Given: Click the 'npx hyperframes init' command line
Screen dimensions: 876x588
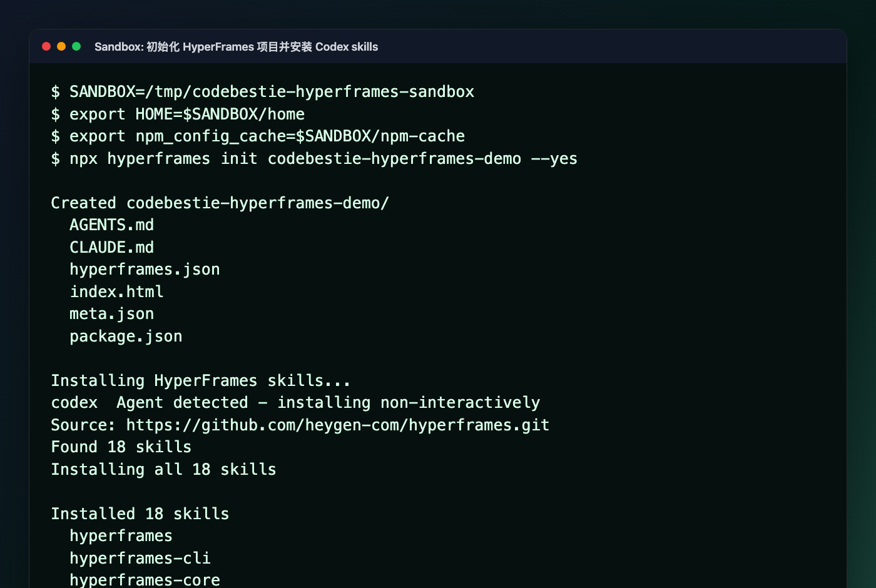Looking at the screenshot, I should coord(314,159).
